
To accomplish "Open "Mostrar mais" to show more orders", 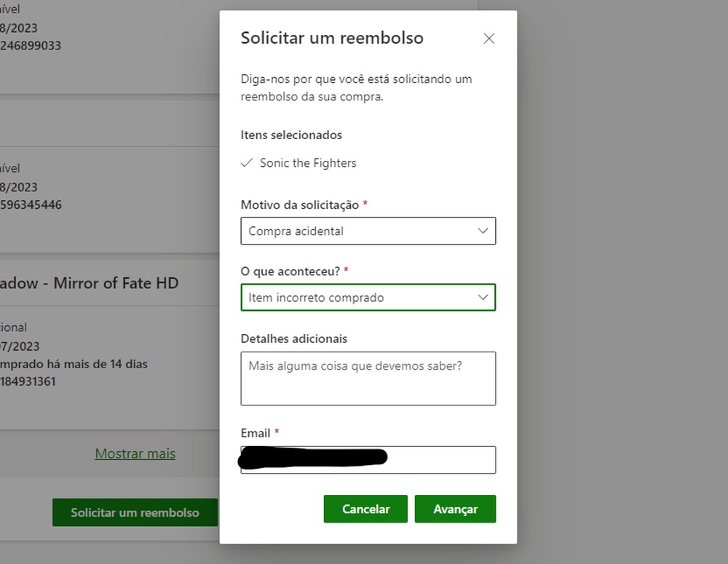I will click(135, 453).
